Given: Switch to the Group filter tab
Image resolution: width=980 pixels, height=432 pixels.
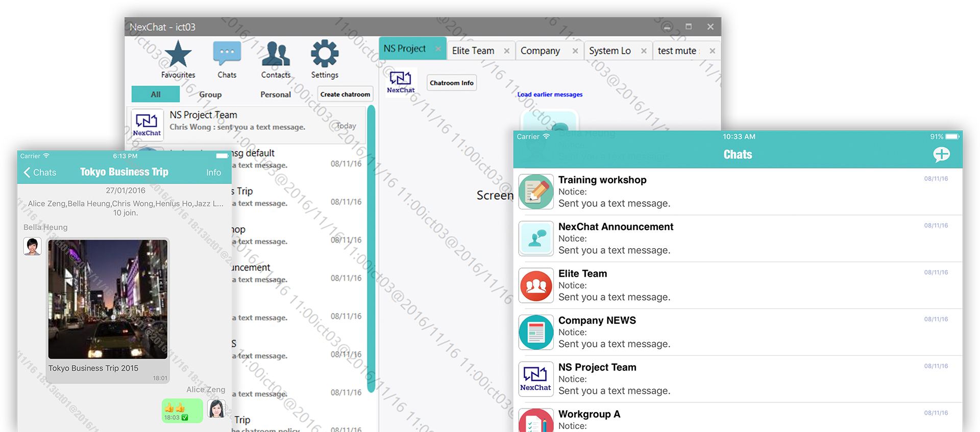Looking at the screenshot, I should (210, 94).
